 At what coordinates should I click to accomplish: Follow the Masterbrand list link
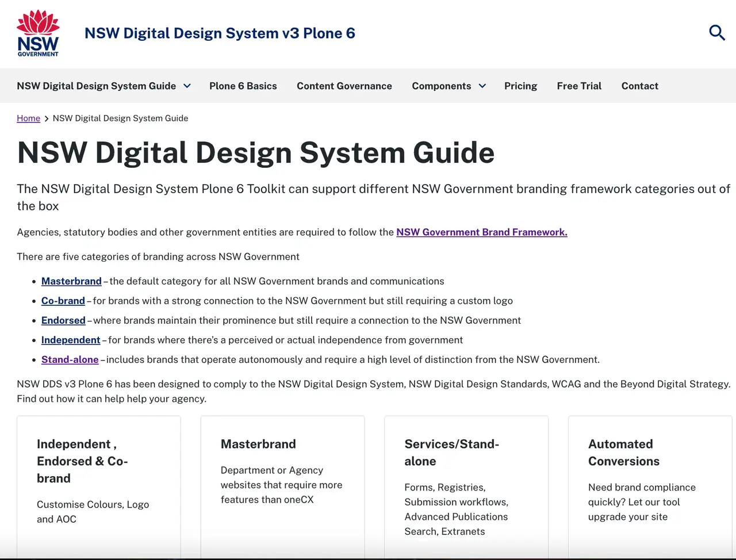point(71,281)
